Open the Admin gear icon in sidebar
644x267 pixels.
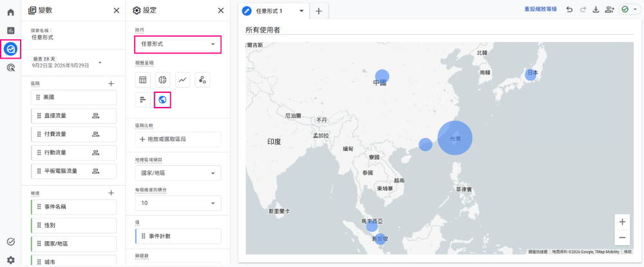pos(11,260)
